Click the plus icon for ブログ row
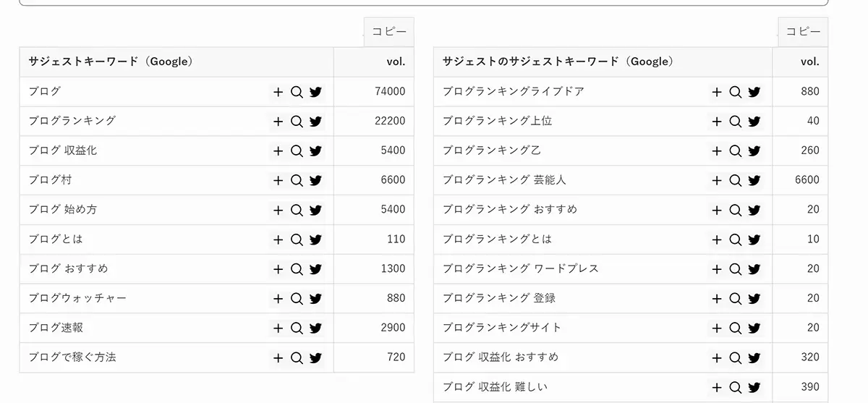Viewport: 868px width, 403px height. (x=278, y=92)
